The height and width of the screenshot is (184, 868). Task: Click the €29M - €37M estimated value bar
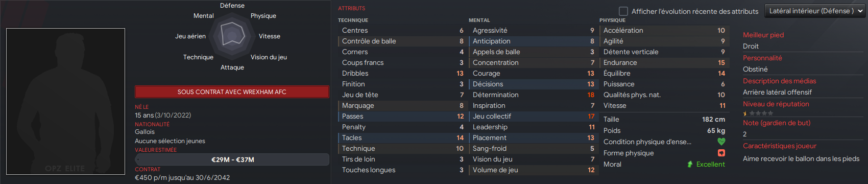point(232,159)
